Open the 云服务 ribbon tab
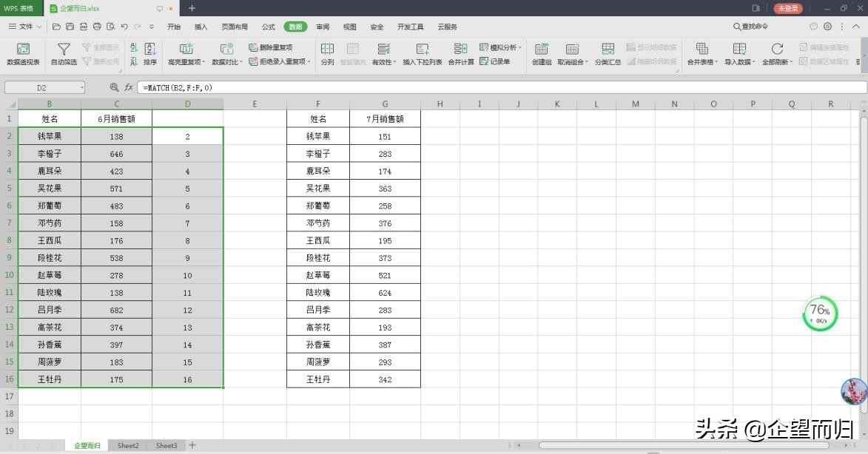This screenshot has height=454, width=868. (447, 27)
